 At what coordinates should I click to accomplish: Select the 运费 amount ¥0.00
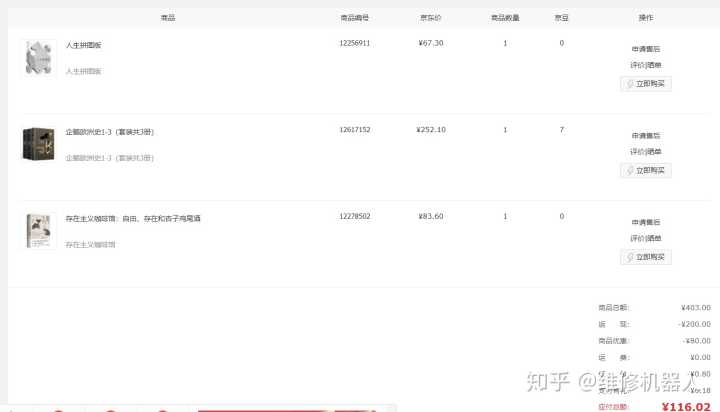(700, 357)
